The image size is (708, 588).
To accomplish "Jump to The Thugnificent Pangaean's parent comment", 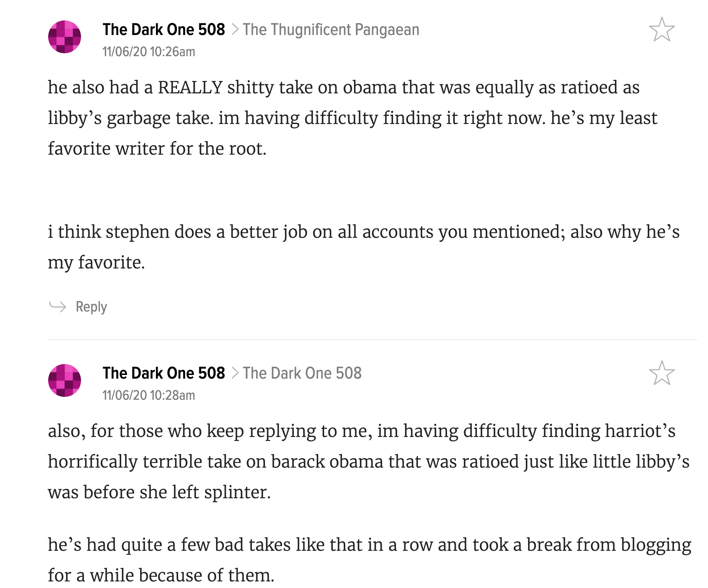I will (331, 30).
